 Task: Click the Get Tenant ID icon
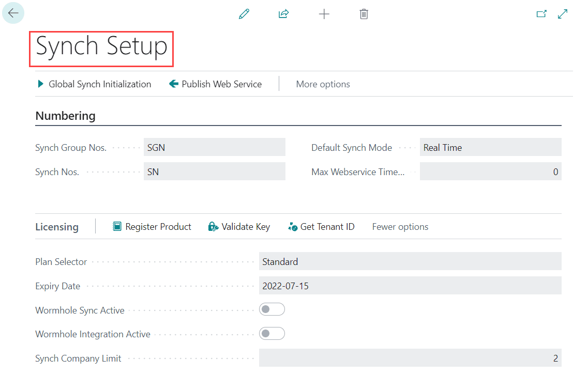click(x=293, y=226)
